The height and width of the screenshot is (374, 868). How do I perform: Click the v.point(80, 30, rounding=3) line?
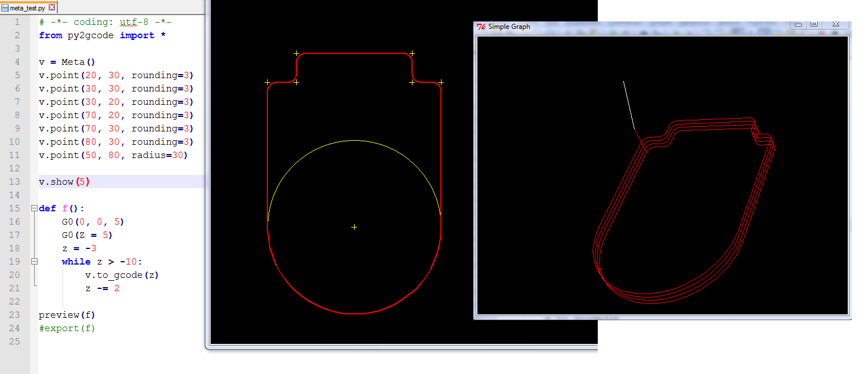pyautogui.click(x=116, y=142)
